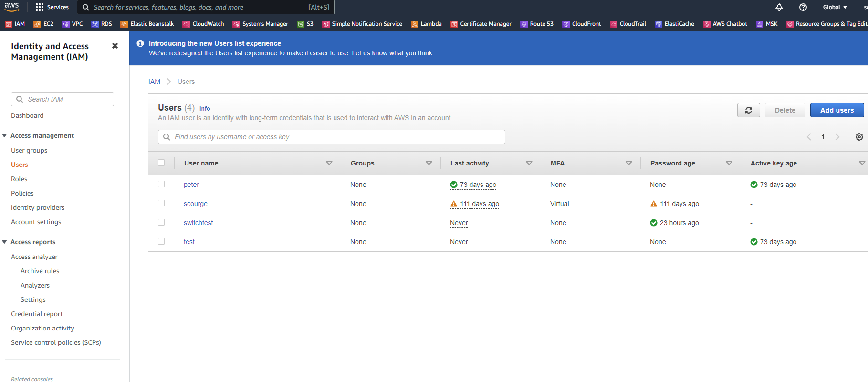This screenshot has width=868, height=382.
Task: Sort by MFA column arrow
Action: click(x=629, y=163)
